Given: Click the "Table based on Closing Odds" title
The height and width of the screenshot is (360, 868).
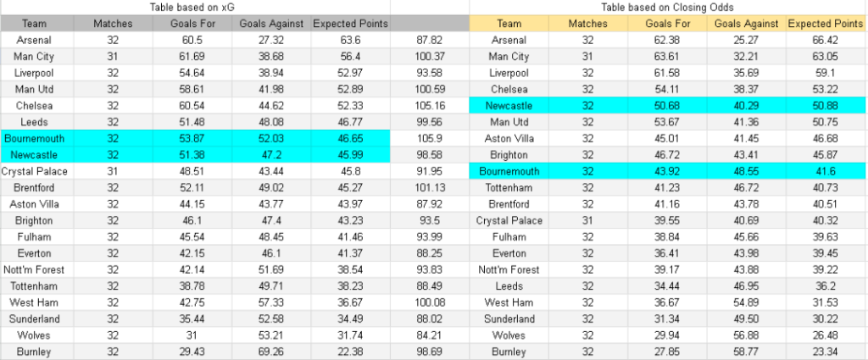Looking at the screenshot, I should point(667,7).
